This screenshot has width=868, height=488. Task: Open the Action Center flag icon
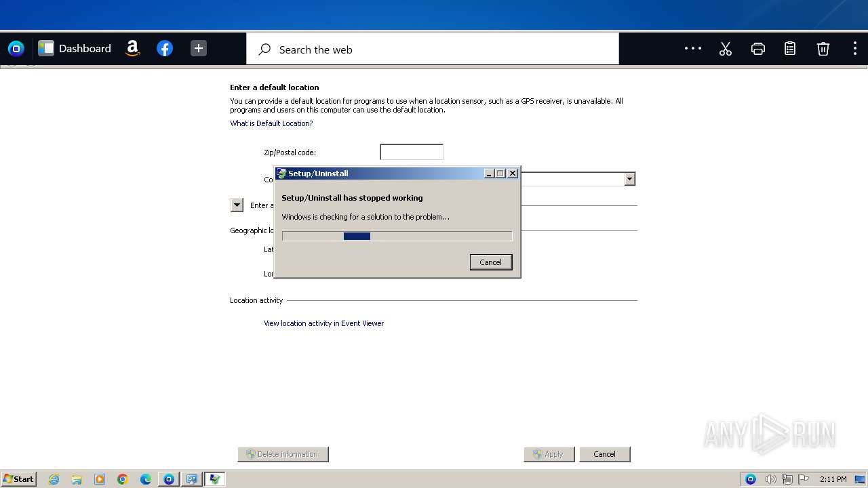pos(804,479)
